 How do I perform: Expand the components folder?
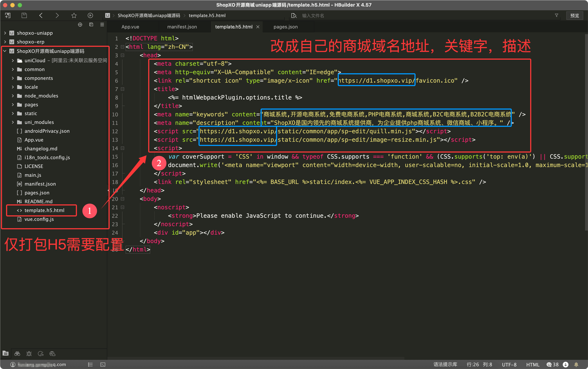point(13,78)
